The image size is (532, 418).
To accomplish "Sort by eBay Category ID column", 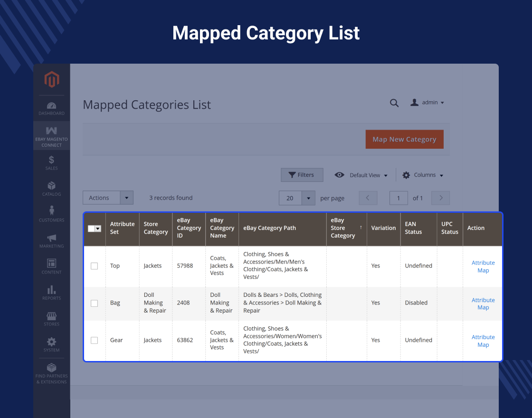I will click(x=189, y=228).
